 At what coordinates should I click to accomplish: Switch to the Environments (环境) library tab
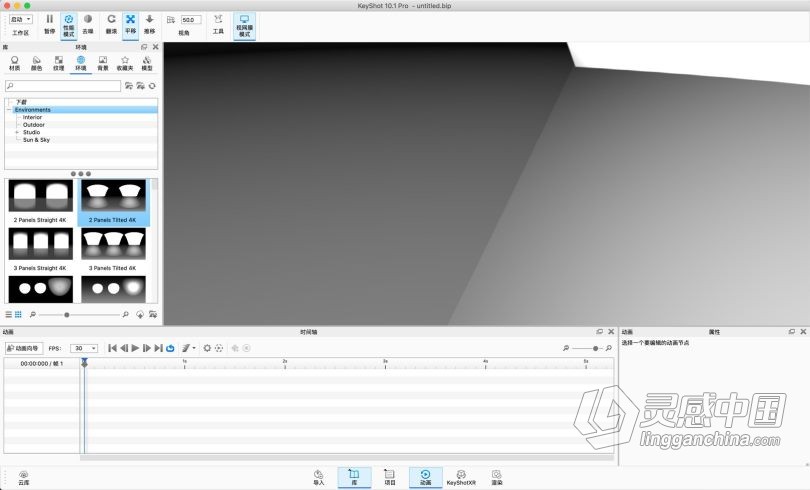pyautogui.click(x=81, y=64)
